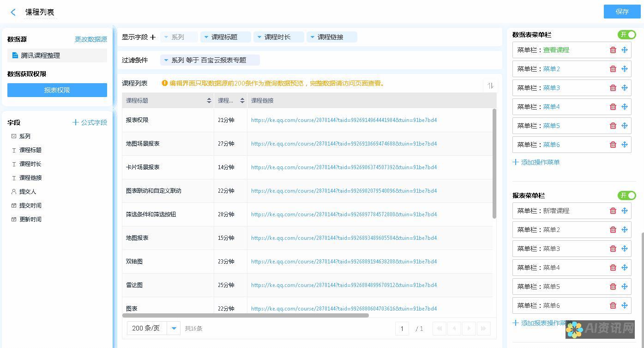Sort by the 课程标题 column arrows
Image resolution: width=644 pixels, height=348 pixels.
click(209, 101)
